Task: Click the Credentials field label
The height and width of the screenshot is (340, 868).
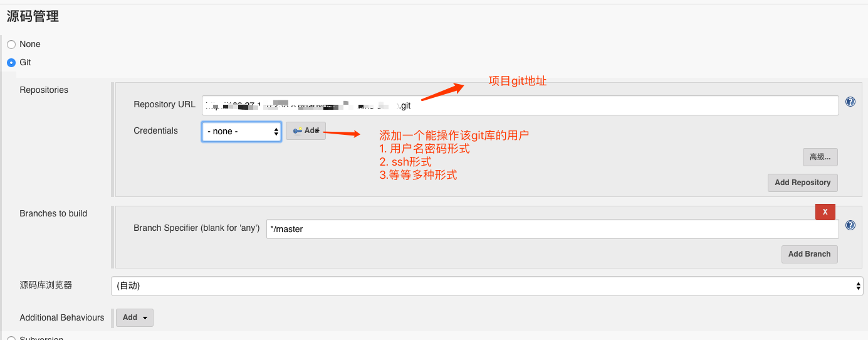Action: coord(155,130)
